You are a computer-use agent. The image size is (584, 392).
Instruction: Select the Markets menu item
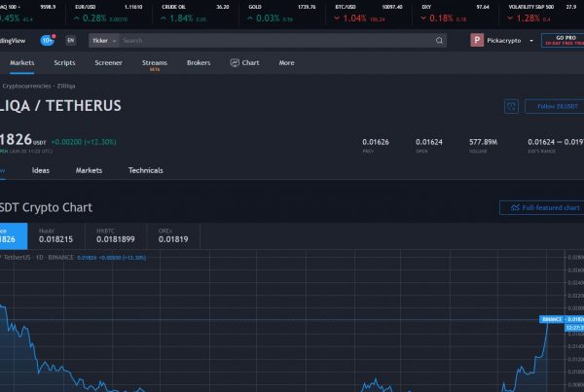22,63
